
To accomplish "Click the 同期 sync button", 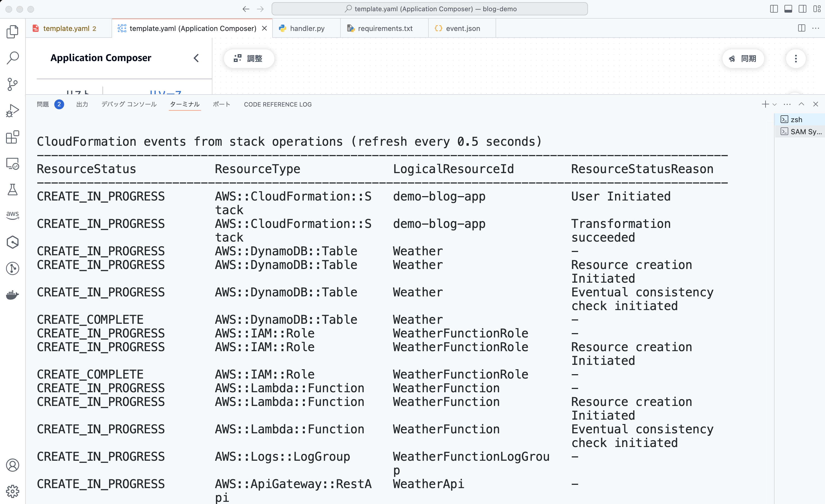I will 743,59.
